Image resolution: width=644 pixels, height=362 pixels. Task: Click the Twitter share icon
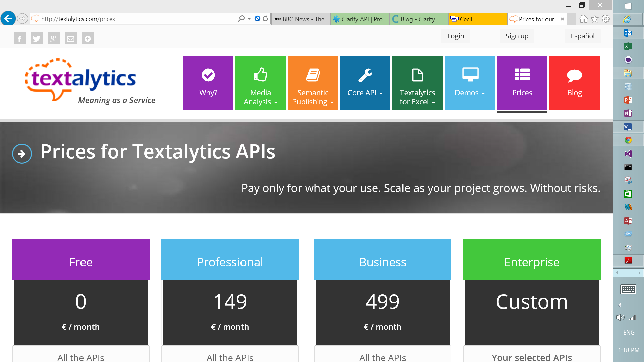(37, 39)
